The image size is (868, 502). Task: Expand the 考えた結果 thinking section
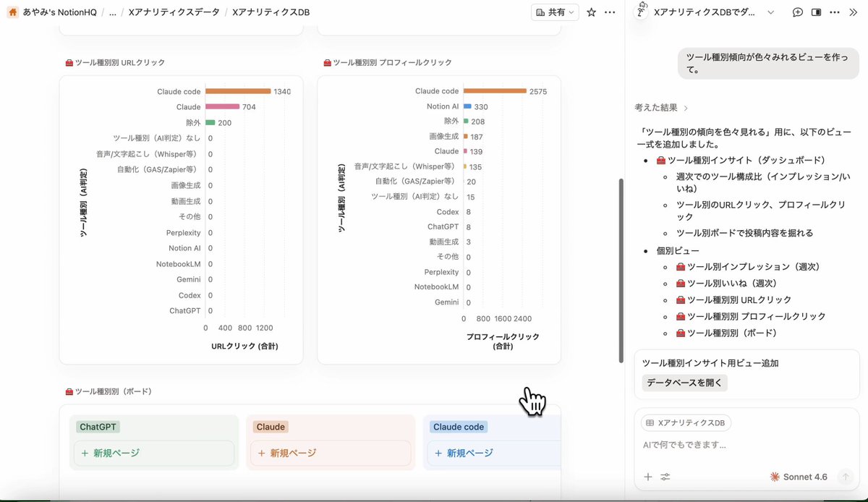(x=661, y=108)
